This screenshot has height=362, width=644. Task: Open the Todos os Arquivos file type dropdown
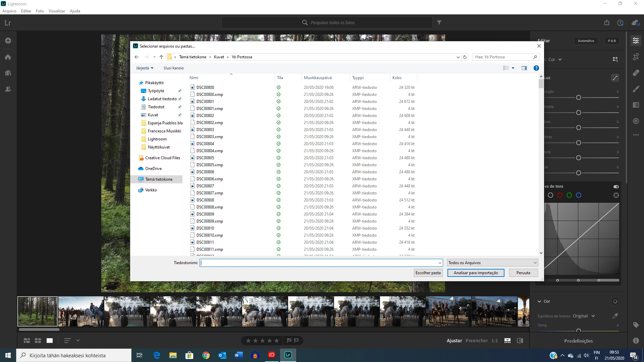(x=492, y=262)
